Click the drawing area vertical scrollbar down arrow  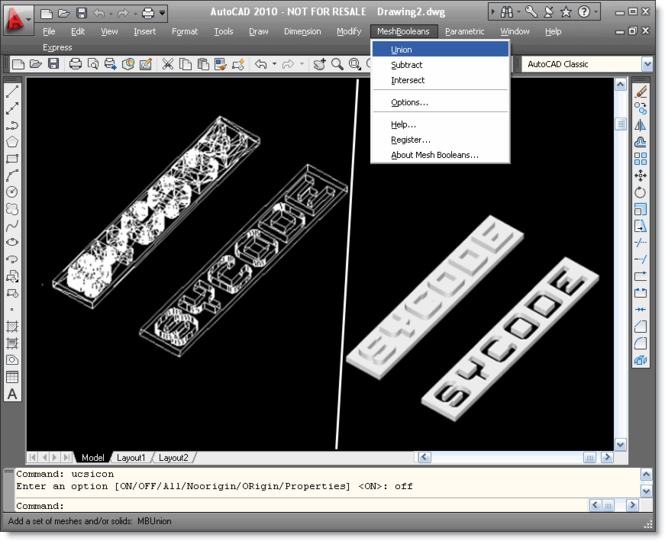point(620,444)
